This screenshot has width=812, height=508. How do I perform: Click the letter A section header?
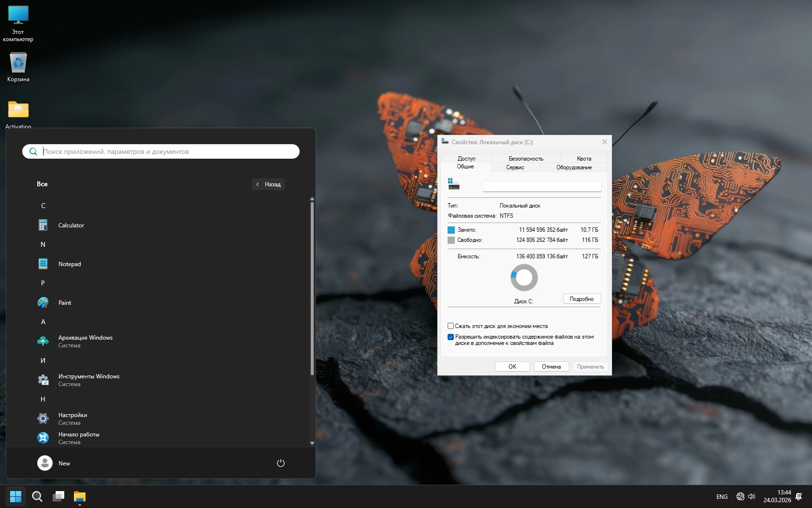pos(43,322)
